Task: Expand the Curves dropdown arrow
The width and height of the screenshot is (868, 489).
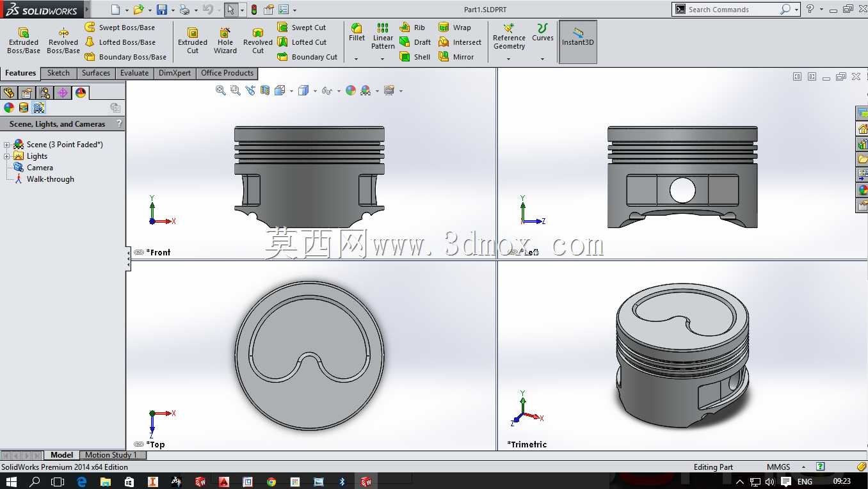Action: [543, 59]
